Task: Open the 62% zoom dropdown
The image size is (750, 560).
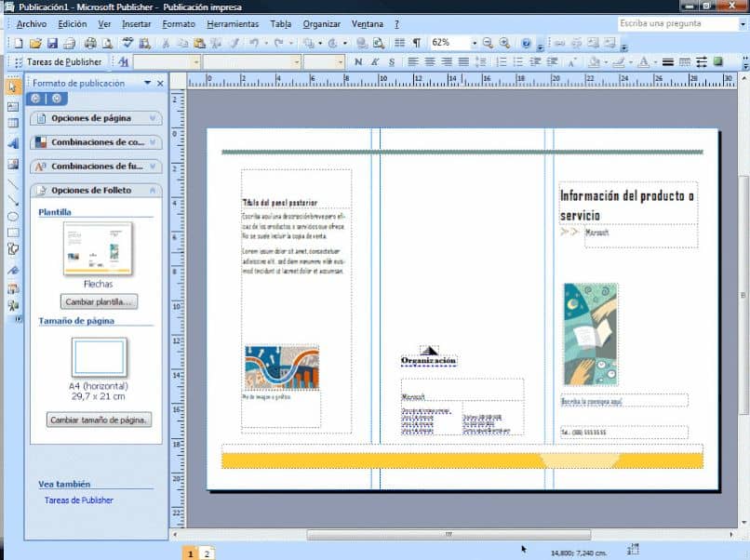Action: [475, 43]
